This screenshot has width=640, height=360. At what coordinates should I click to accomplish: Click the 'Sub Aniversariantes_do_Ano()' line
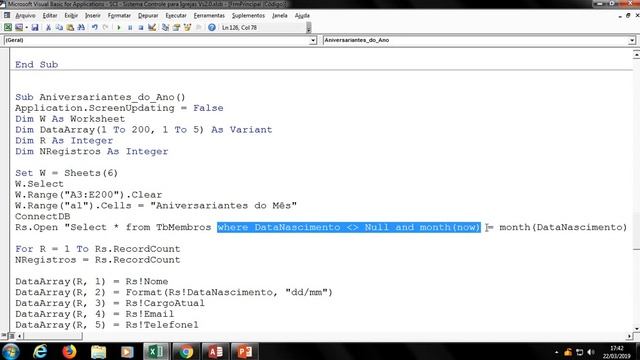100,97
